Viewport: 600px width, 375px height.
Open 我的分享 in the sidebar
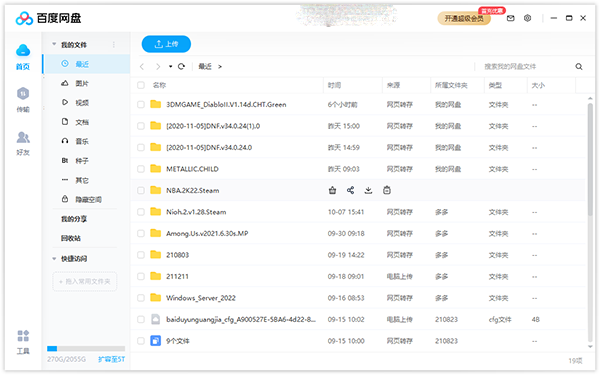74,219
